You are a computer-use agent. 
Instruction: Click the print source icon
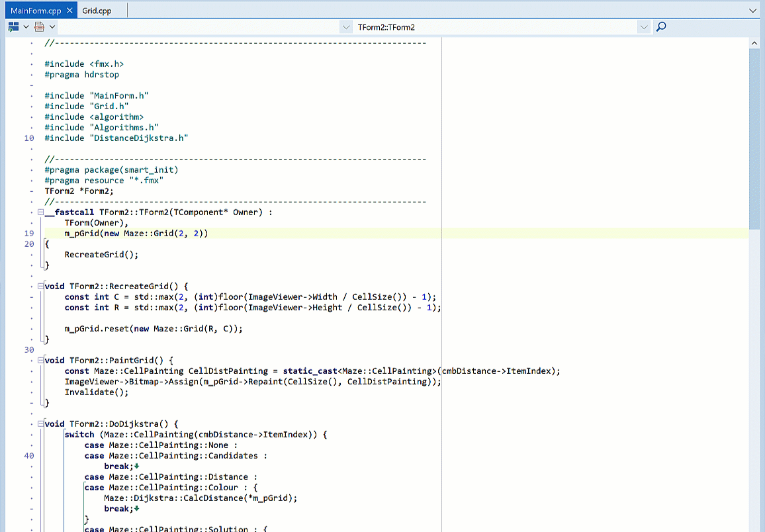(38, 26)
